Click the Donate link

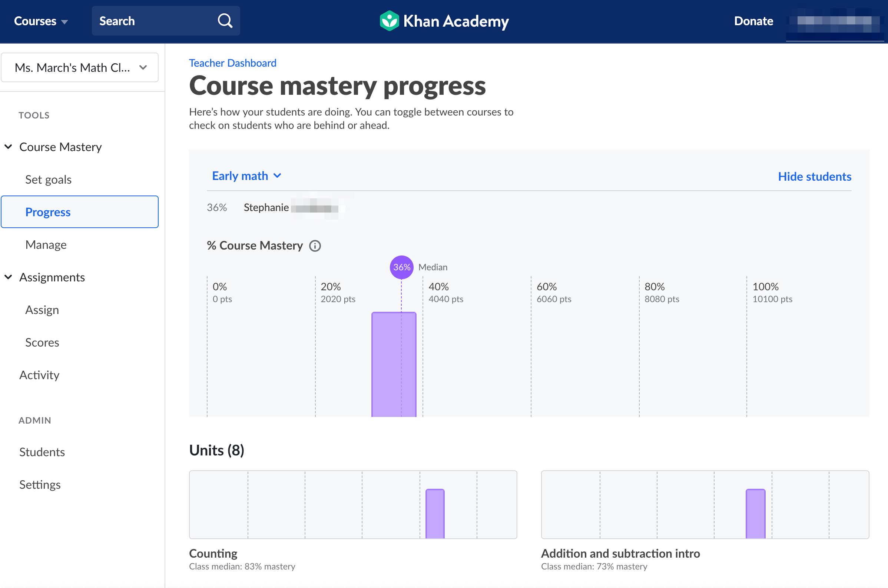[753, 21]
